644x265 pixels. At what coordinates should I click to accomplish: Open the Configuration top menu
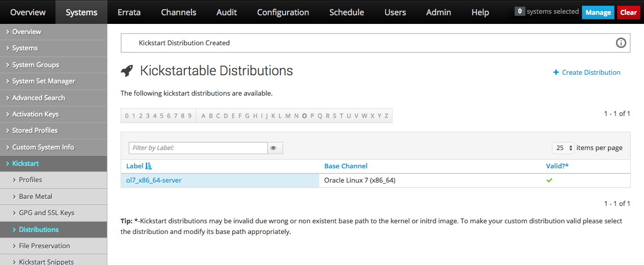(283, 12)
